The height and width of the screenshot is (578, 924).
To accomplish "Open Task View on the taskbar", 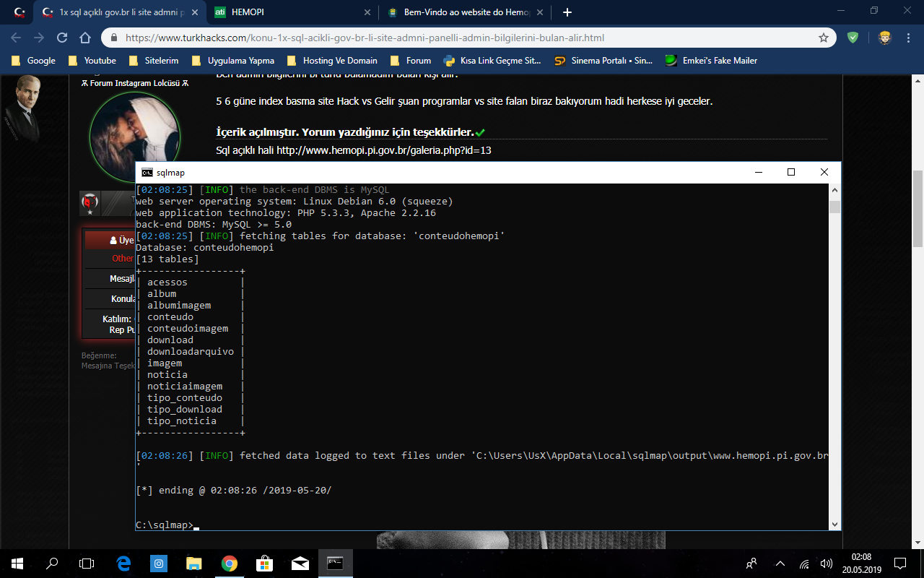I will coord(87,563).
